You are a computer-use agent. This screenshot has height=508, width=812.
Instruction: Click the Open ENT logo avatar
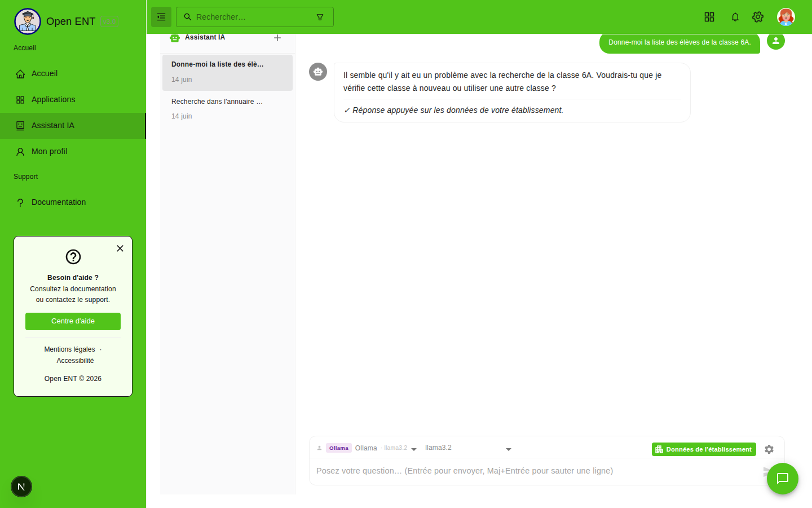28,21
